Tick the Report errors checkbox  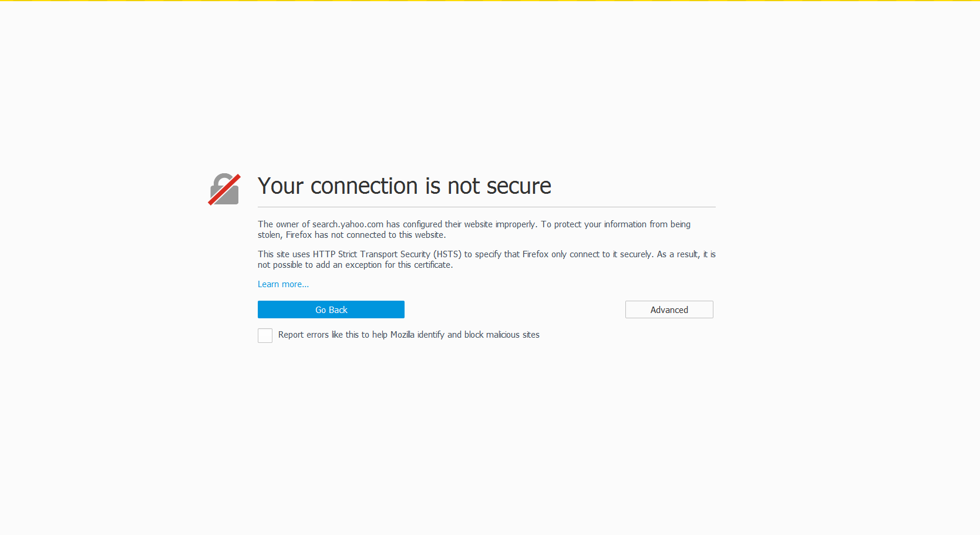pyautogui.click(x=265, y=335)
